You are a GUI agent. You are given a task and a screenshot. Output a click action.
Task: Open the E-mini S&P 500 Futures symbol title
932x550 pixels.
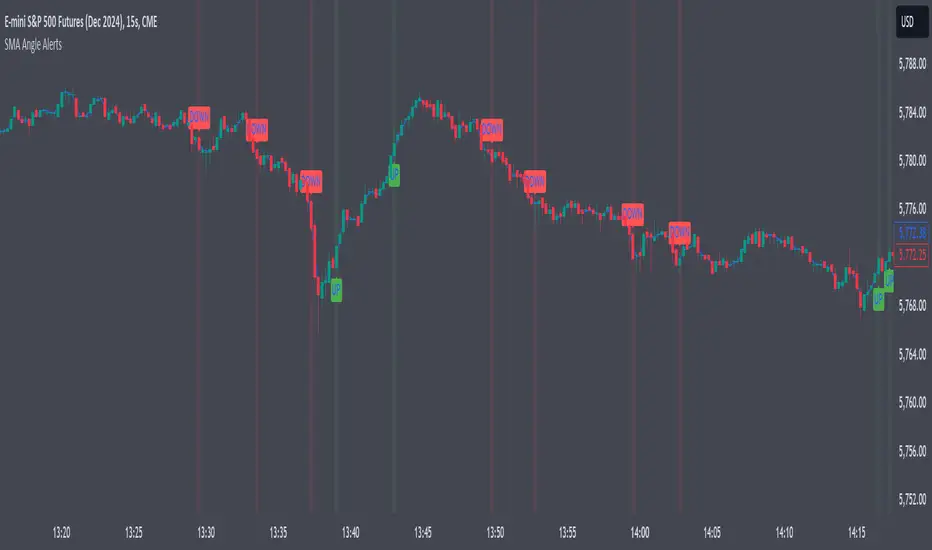[81, 22]
